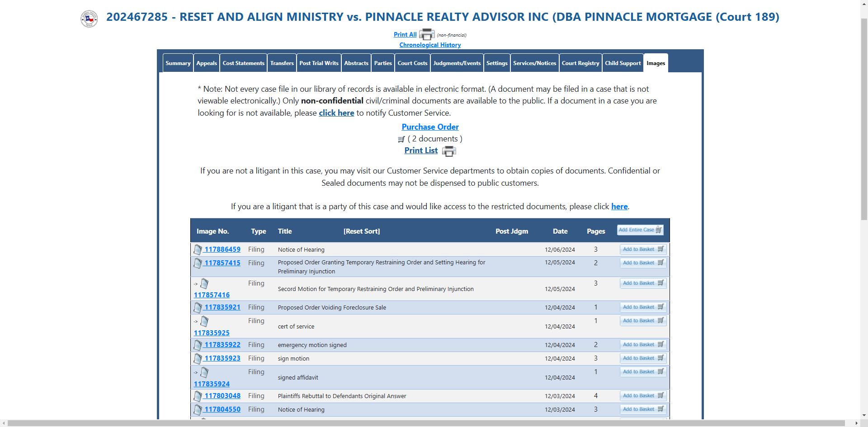Add Plaintiffs Rebuttal to basket

(x=643, y=396)
